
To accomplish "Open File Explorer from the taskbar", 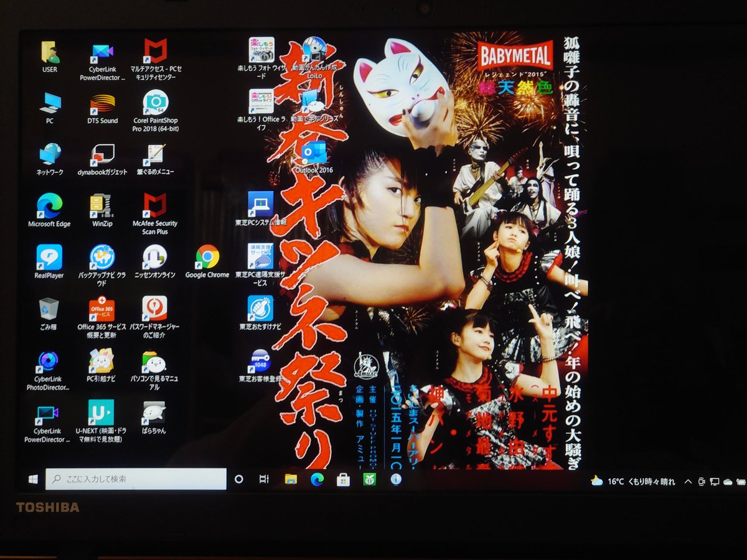I will pyautogui.click(x=290, y=479).
